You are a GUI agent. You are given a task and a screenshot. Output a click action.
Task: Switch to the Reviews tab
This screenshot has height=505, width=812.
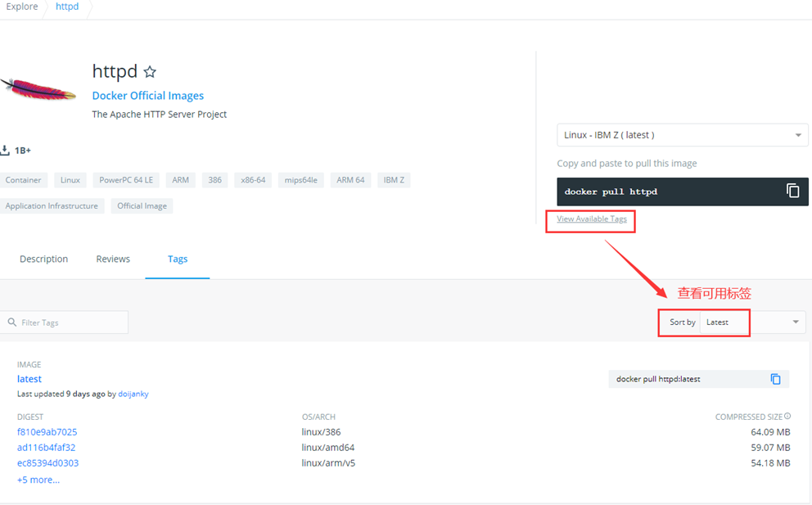click(x=113, y=259)
